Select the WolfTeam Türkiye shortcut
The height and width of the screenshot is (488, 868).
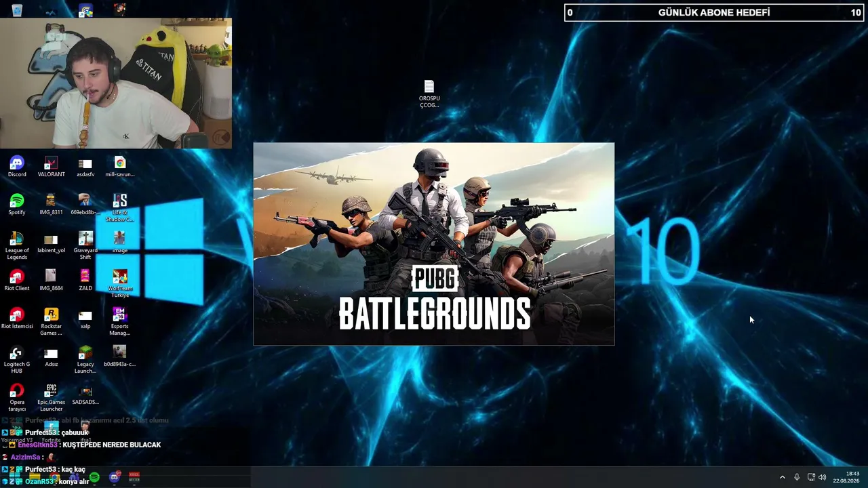tap(120, 284)
